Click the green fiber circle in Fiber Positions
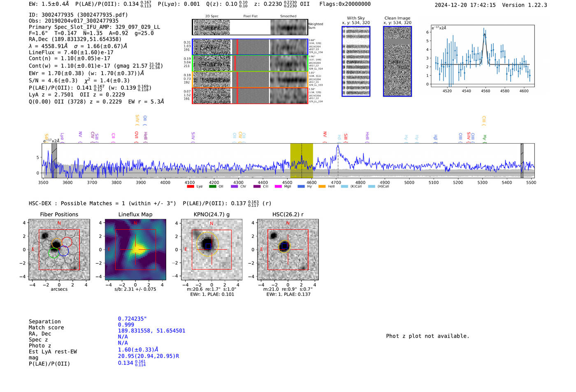This screenshot has height=392, width=576. pyautogui.click(x=53, y=253)
